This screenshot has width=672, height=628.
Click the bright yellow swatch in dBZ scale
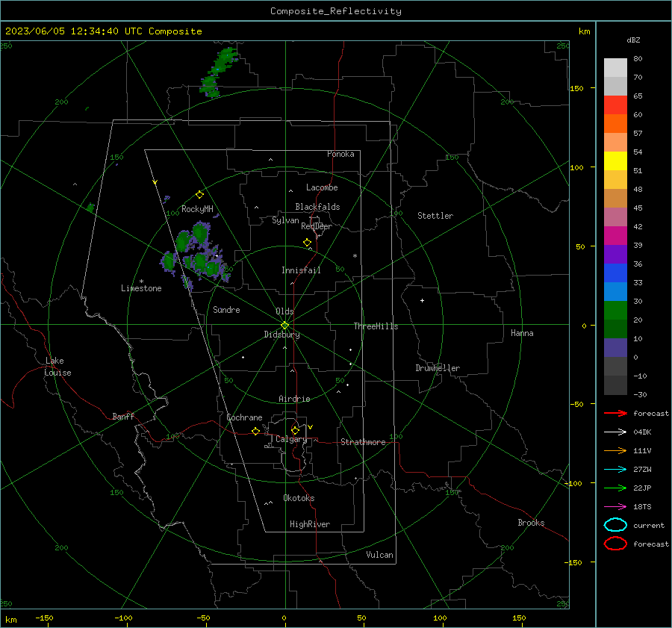[x=615, y=161]
